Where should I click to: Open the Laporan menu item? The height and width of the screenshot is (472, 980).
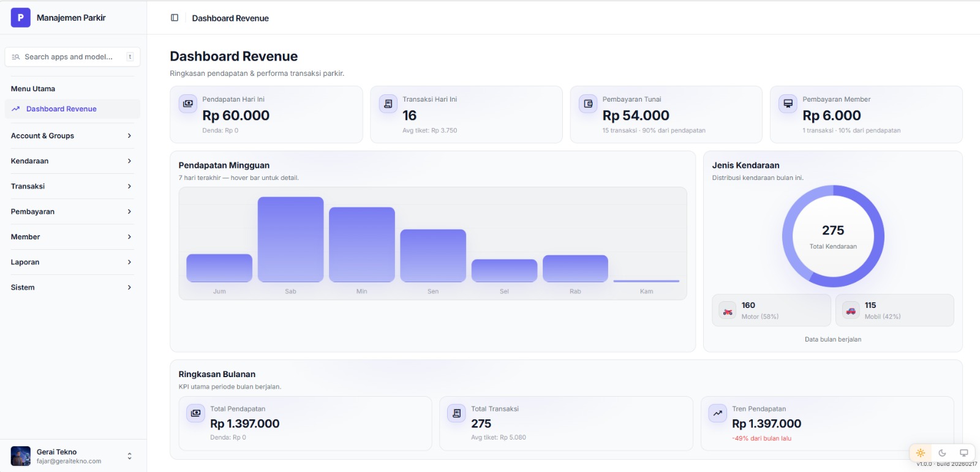coord(72,262)
